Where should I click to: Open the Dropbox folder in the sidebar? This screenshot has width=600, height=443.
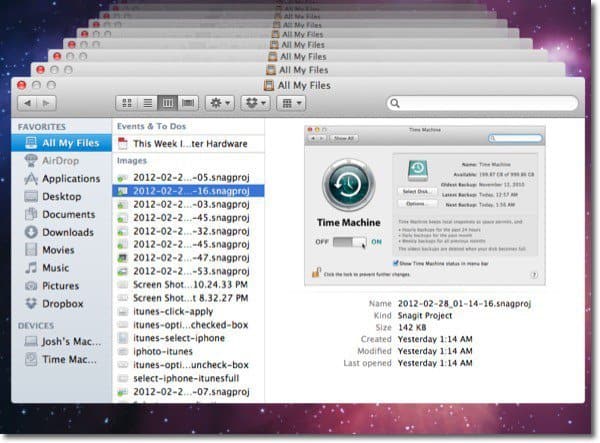pos(62,304)
